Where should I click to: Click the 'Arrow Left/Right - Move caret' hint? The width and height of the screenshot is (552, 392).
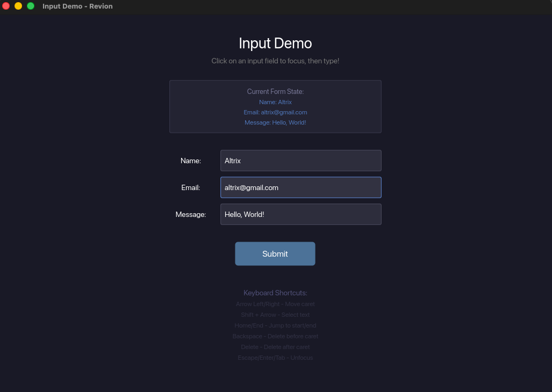click(x=275, y=304)
